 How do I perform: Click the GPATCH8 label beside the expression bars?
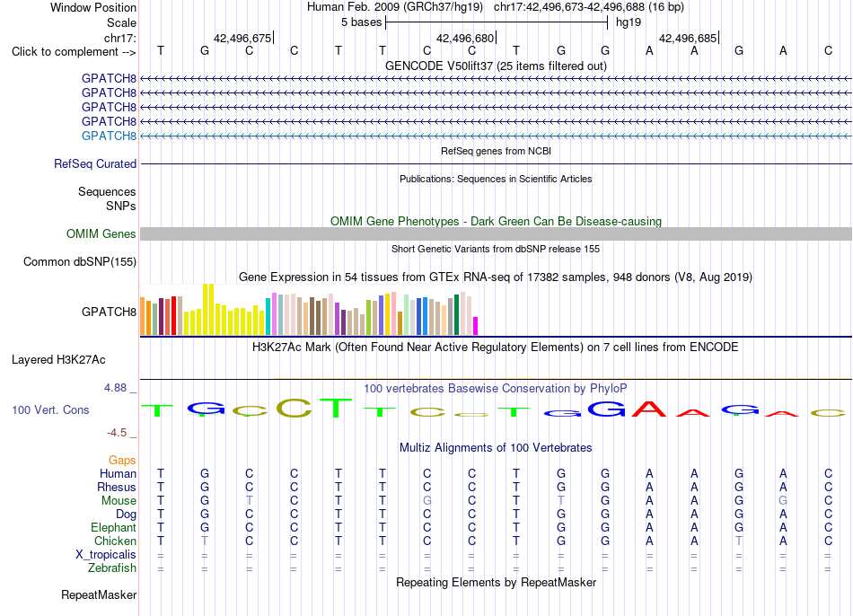109,312
